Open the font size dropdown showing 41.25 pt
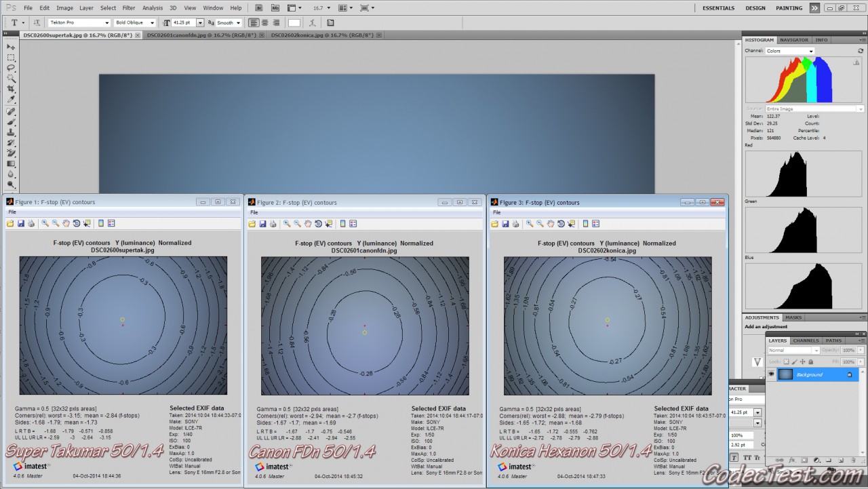This screenshot has height=489, width=868. [200, 22]
